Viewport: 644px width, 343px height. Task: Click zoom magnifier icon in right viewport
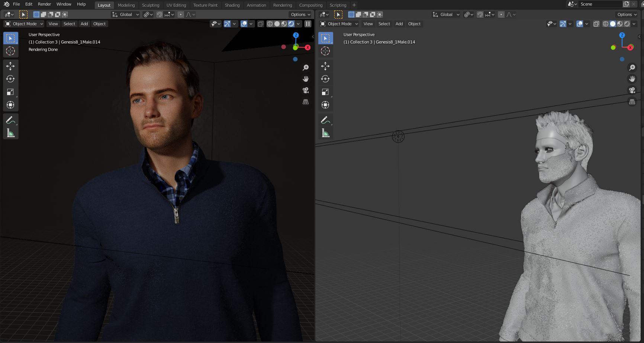(632, 68)
